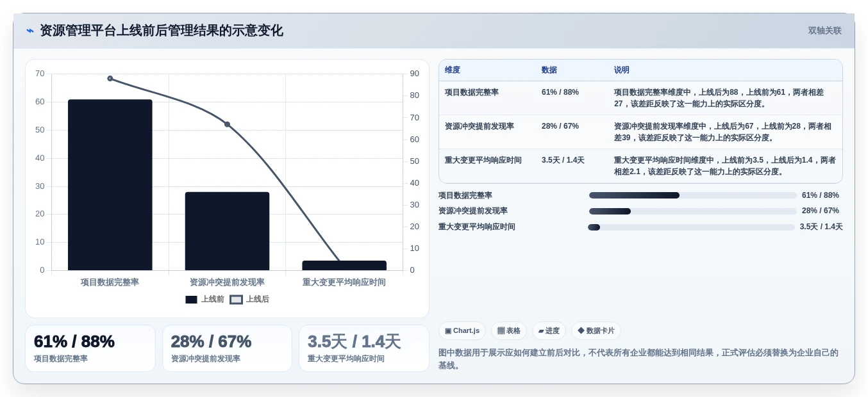Click the 说明 column header
The width and height of the screenshot is (868, 397).
pyautogui.click(x=622, y=70)
